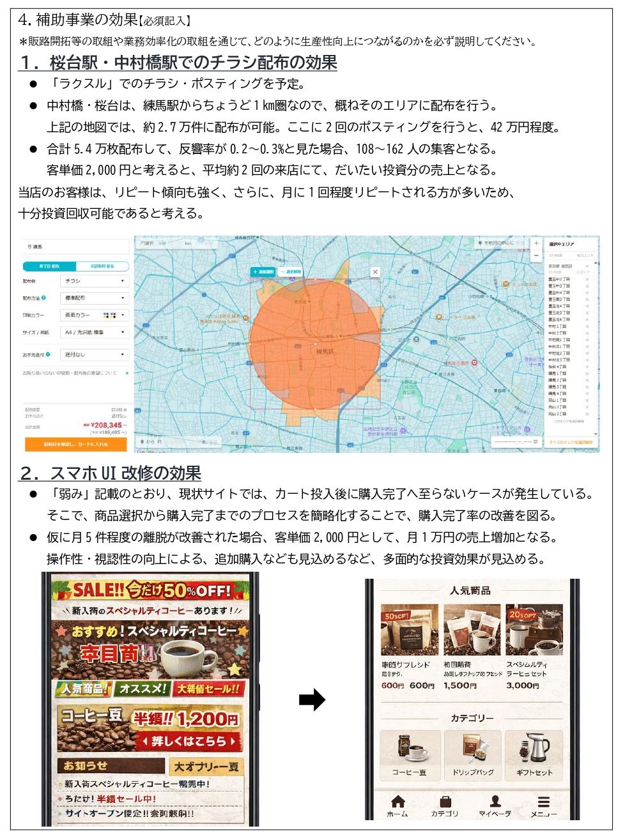The width and height of the screenshot is (623, 840).
Task: Click the すべてのエリアを選択解除 link
Action: (572, 441)
